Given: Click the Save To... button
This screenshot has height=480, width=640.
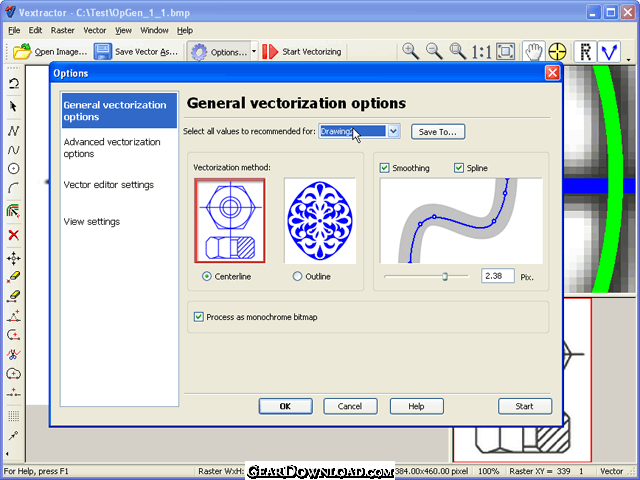Looking at the screenshot, I should click(x=438, y=132).
